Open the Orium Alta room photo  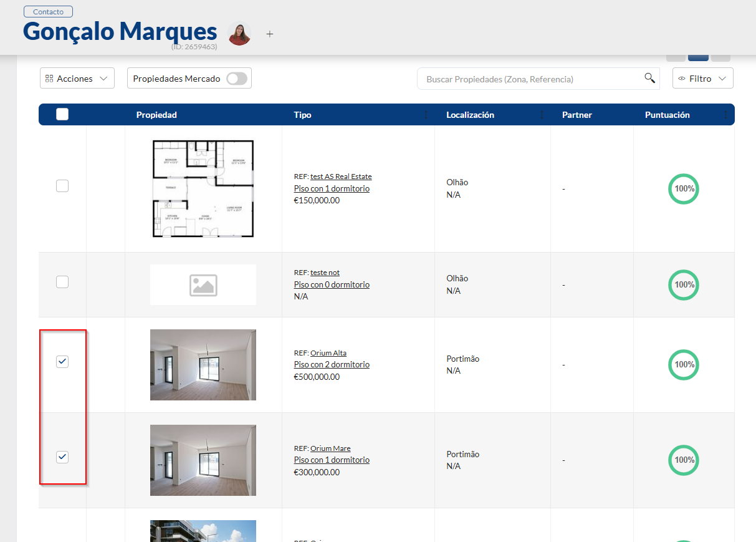203,365
